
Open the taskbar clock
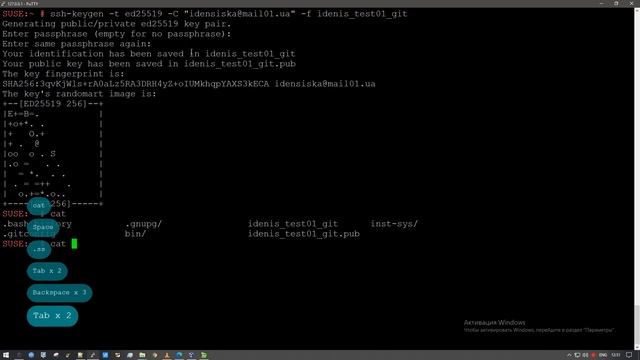[x=616, y=356]
